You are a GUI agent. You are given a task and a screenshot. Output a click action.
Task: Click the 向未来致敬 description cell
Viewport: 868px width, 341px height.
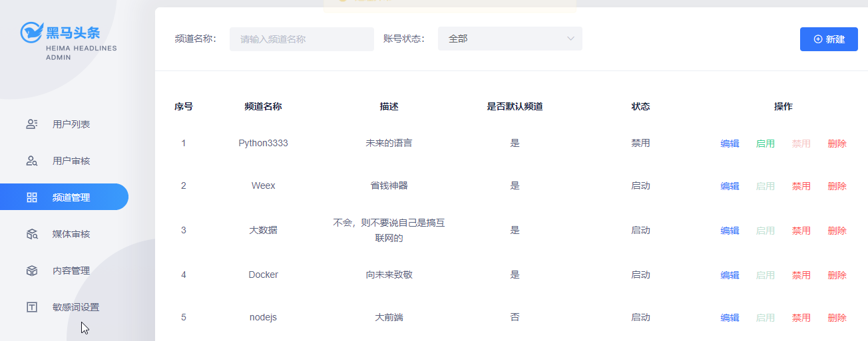[389, 275]
